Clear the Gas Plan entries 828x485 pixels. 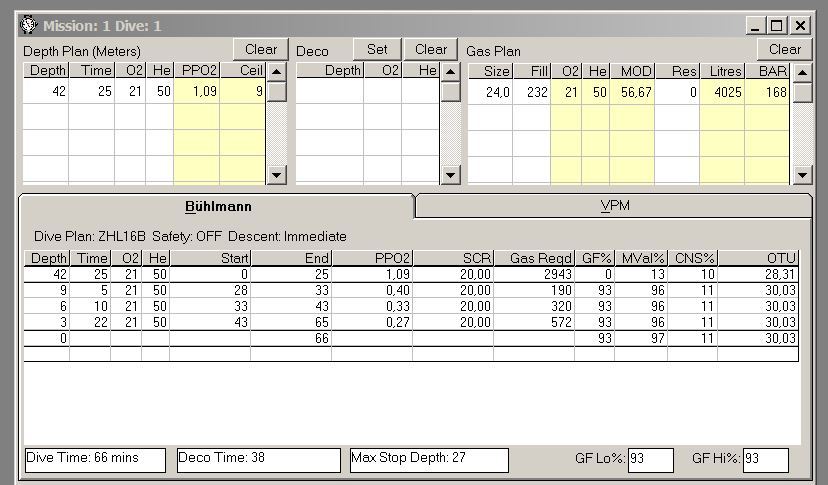coord(784,49)
